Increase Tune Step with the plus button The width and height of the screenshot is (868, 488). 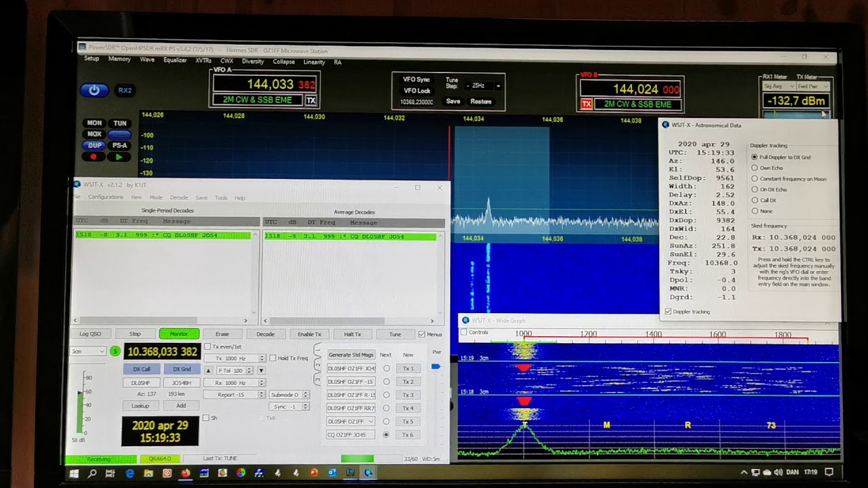click(498, 86)
